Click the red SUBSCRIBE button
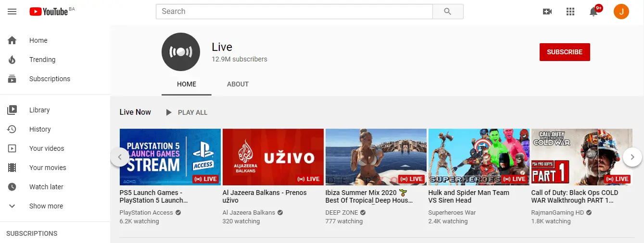Image resolution: width=644 pixels, height=243 pixels. pyautogui.click(x=565, y=52)
